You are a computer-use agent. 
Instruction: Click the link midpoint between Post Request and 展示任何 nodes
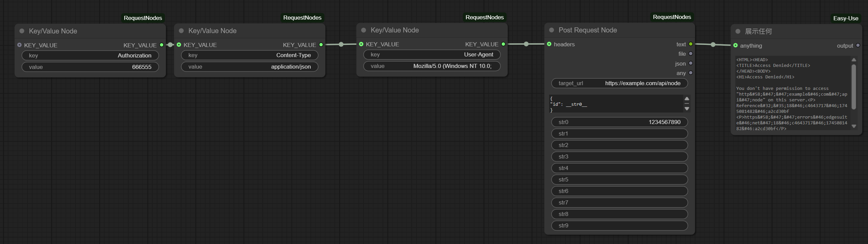click(713, 45)
